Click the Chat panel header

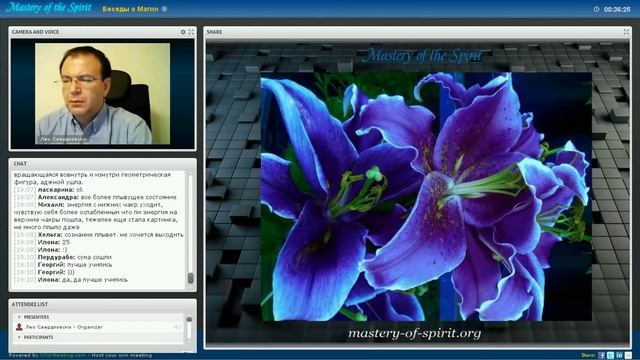pyautogui.click(x=102, y=164)
